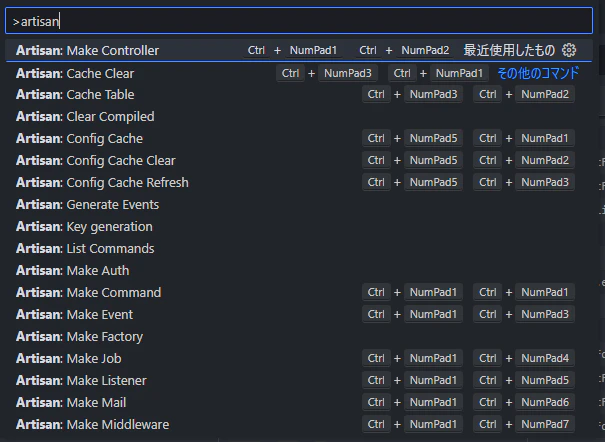Click NumPad6 keybinding on Make Mail row

coord(545,402)
